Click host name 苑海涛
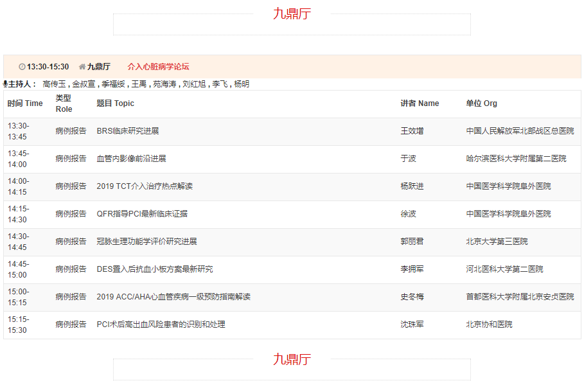The height and width of the screenshot is (392, 584). [x=164, y=84]
